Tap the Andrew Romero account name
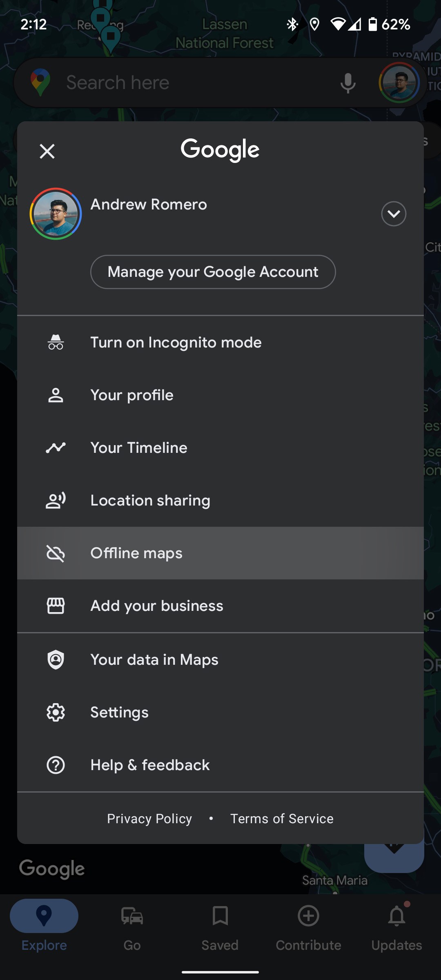This screenshot has width=441, height=980. pos(149,204)
